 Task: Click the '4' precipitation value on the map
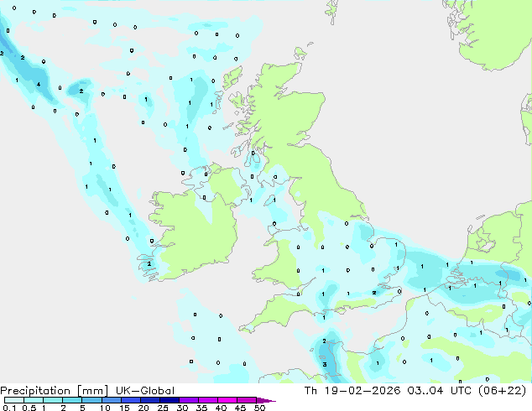[x=39, y=84]
